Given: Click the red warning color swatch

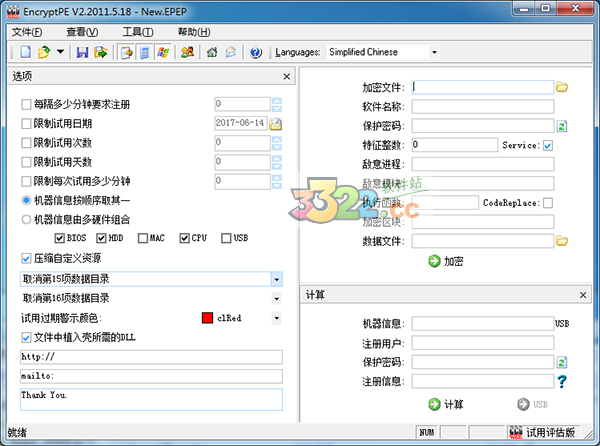Looking at the screenshot, I should pyautogui.click(x=207, y=318).
